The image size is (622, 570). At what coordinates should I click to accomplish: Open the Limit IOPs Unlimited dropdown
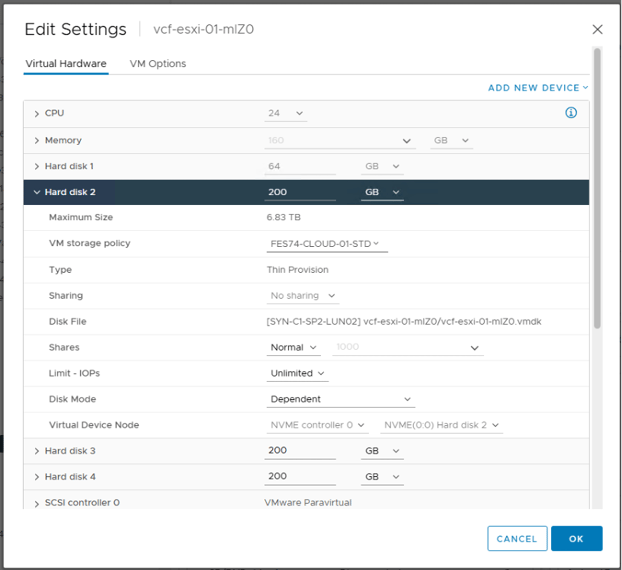tap(298, 373)
